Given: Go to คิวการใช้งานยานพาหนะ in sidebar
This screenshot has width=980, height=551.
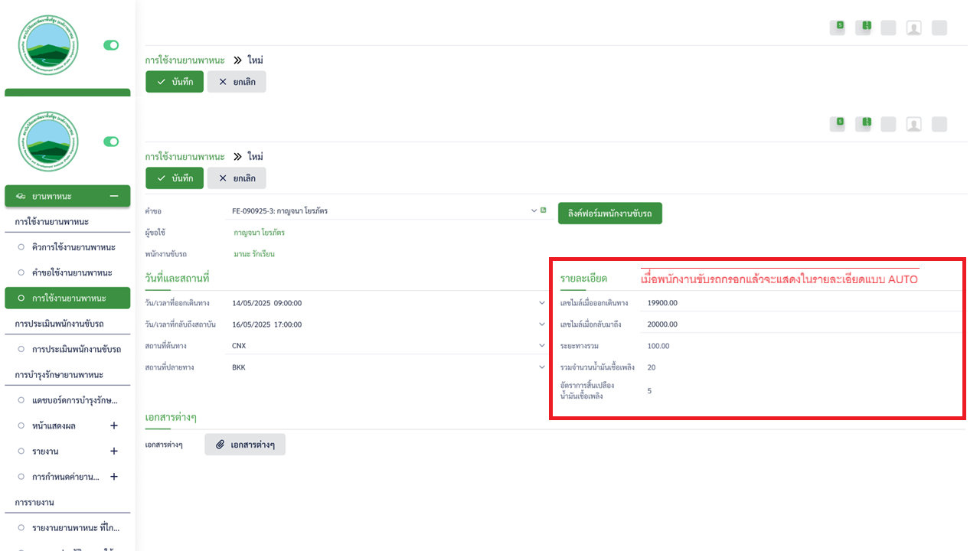Looking at the screenshot, I should pos(73,247).
